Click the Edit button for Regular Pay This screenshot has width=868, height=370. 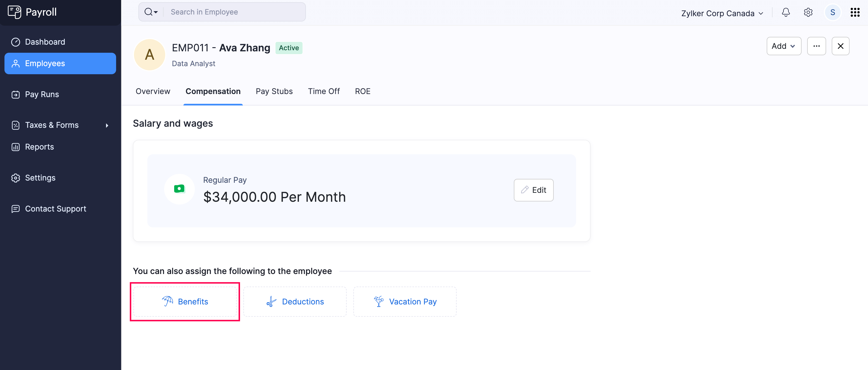[x=533, y=190]
